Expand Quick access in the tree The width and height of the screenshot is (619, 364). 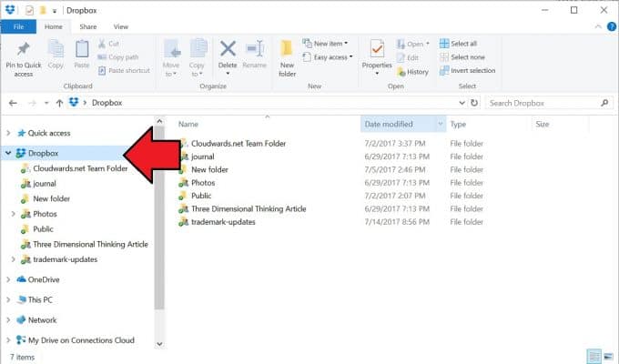(8, 133)
